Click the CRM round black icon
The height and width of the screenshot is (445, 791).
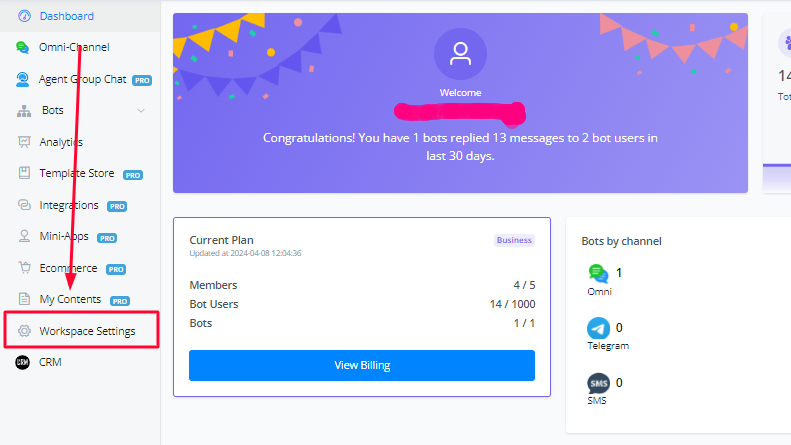22,362
